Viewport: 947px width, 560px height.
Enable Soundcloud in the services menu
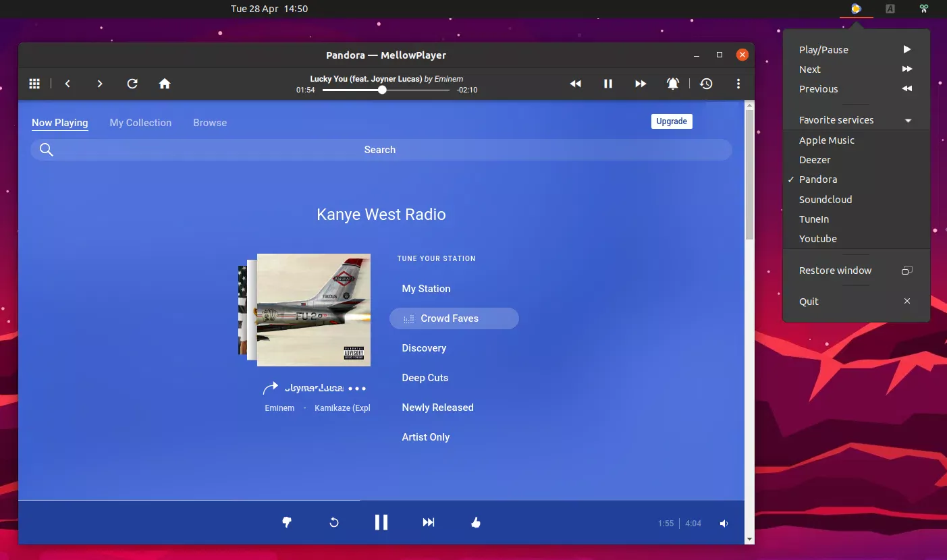(x=825, y=199)
